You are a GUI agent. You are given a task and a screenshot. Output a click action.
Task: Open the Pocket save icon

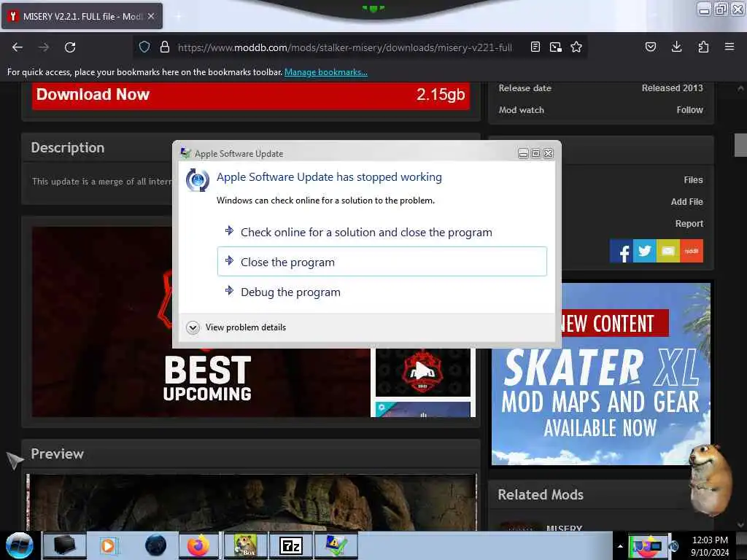pos(651,47)
